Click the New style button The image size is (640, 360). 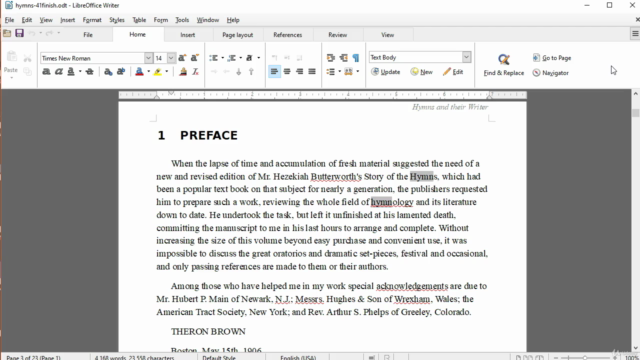click(422, 72)
